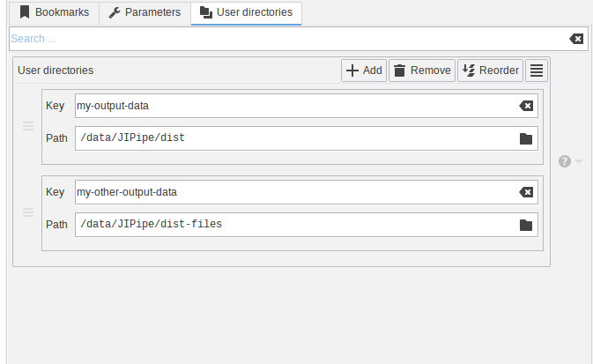Screen dimensions: 593x364
Task: Open the Parameters tab
Action: click(145, 12)
